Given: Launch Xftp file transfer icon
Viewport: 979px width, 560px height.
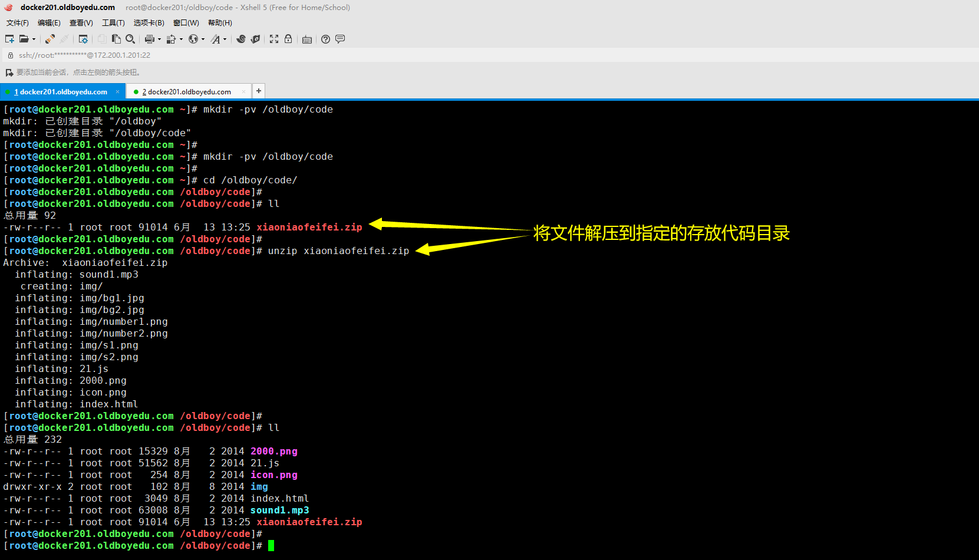Looking at the screenshot, I should (255, 39).
